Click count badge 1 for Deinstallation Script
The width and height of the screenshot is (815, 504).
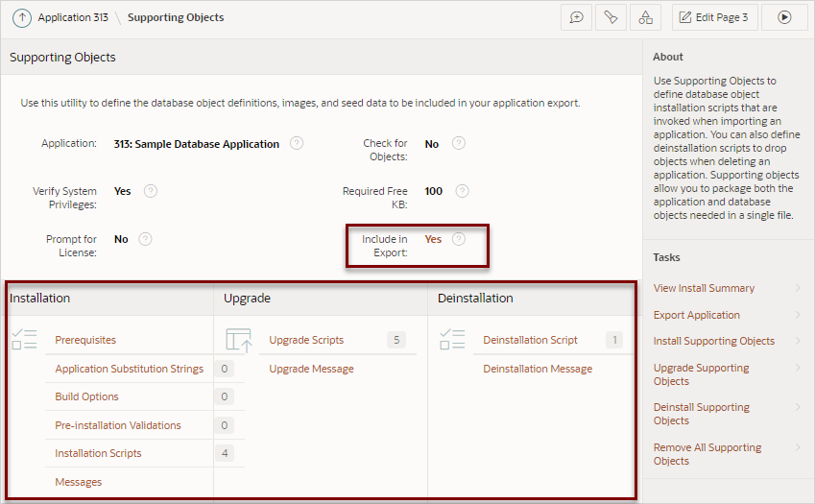tap(613, 340)
